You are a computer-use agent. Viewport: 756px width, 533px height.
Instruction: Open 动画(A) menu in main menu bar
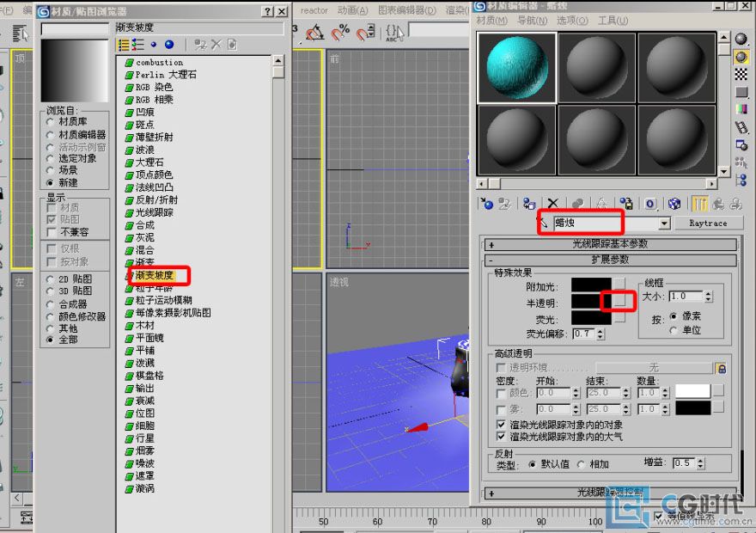point(352,10)
